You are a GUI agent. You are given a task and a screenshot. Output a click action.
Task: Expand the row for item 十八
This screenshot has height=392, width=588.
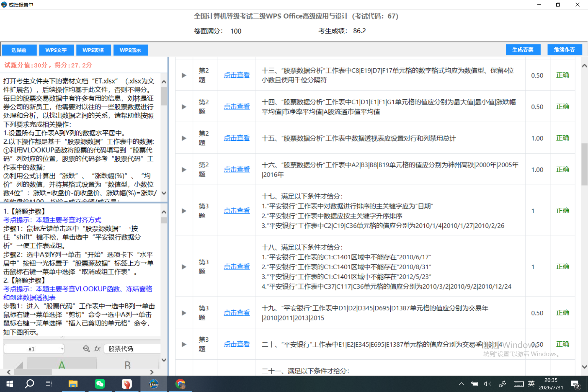[184, 267]
